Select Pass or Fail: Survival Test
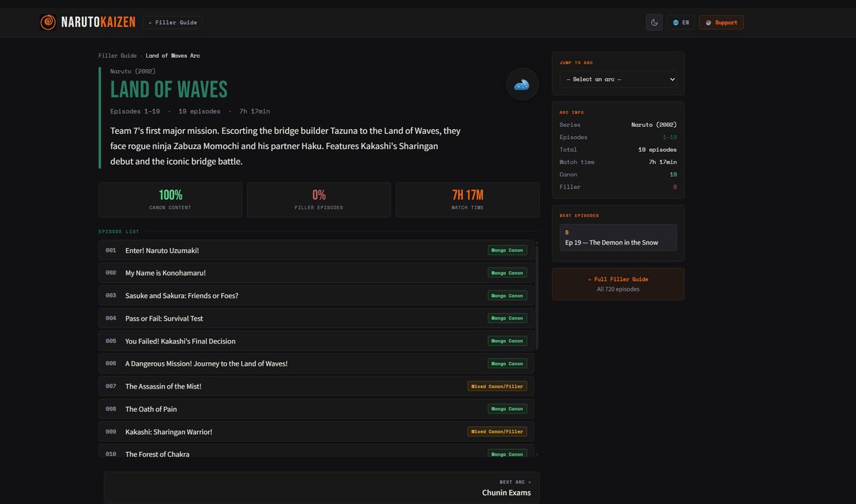The height and width of the screenshot is (504, 856). [x=316, y=318]
